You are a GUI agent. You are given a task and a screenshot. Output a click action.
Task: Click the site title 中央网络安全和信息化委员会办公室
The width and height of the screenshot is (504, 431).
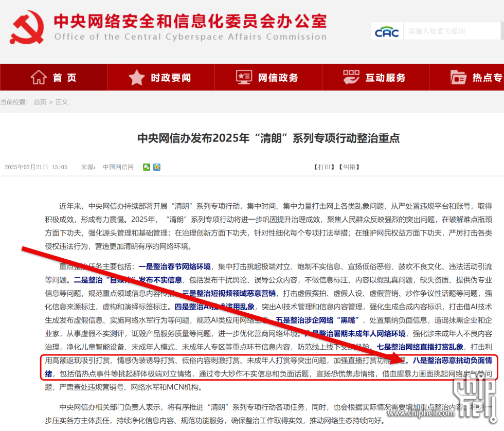(190, 21)
